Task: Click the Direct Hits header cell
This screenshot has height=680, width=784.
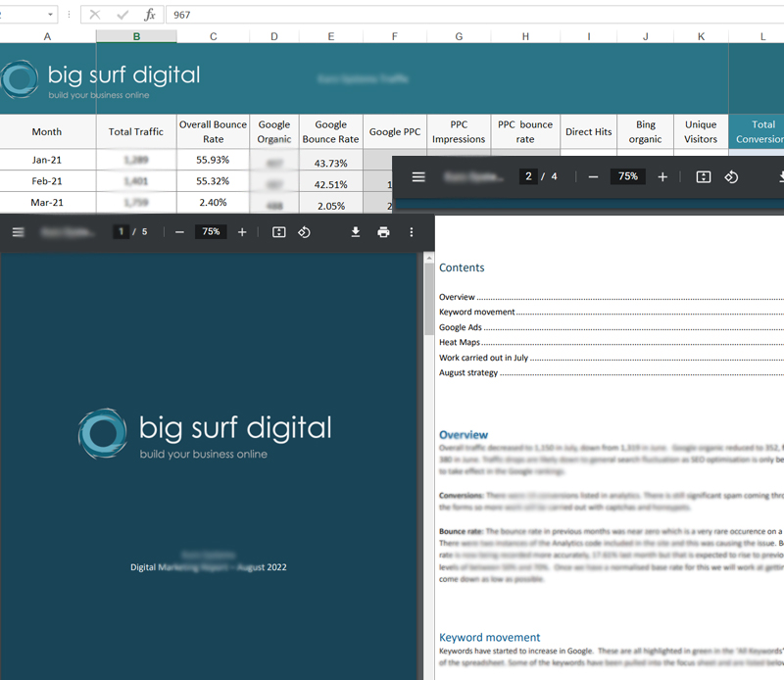Action: [589, 131]
